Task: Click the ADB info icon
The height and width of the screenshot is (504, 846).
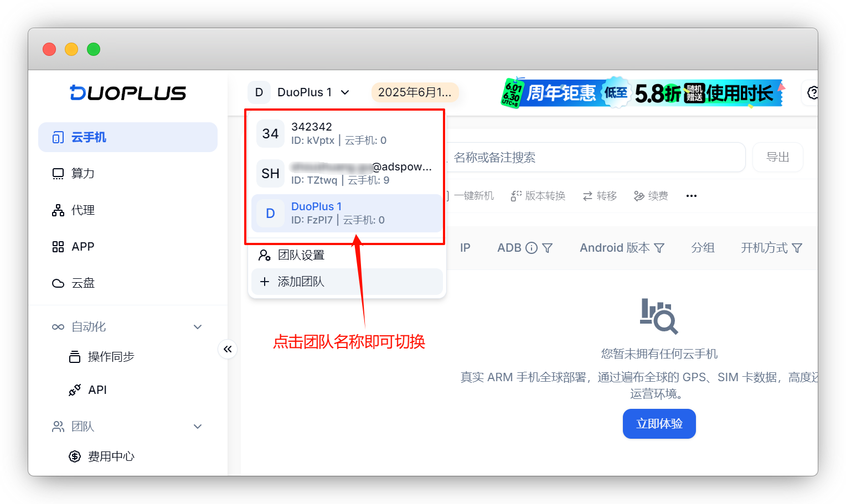Action: point(532,248)
